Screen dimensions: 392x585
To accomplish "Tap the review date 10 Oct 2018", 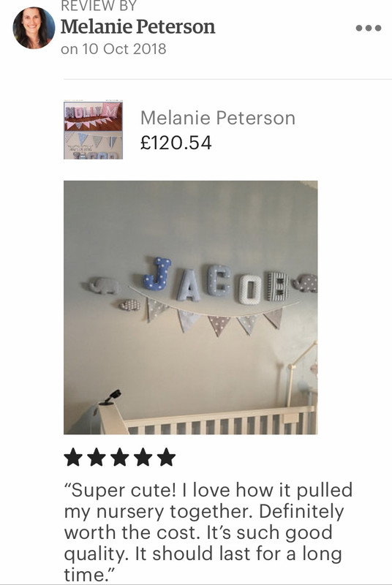I will point(124,49).
